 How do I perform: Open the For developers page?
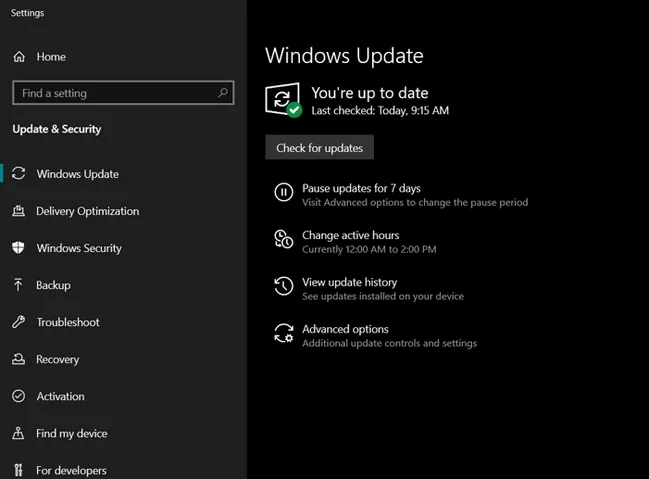click(71, 471)
